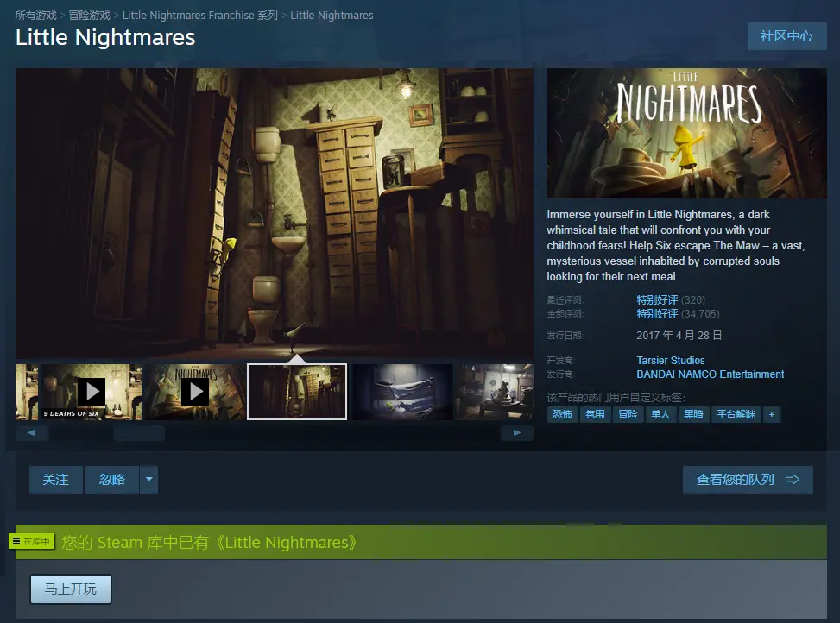The image size is (840, 623).
Task: Open the kitchen screenshot thumbnail at strip end
Action: [495, 392]
